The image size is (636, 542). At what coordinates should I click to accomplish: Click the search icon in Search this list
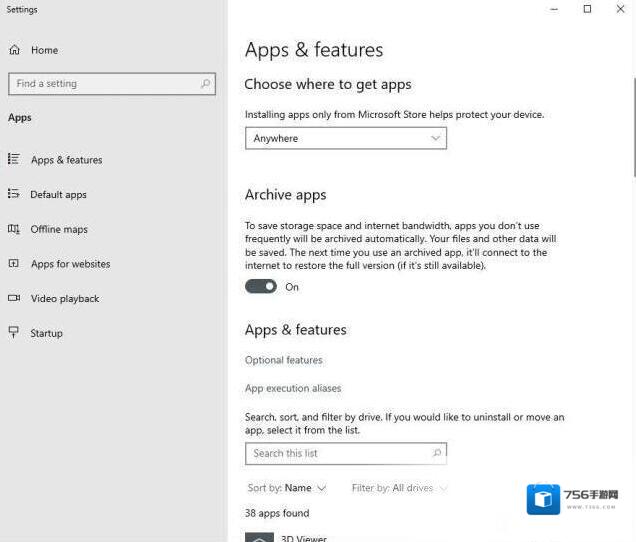click(437, 453)
